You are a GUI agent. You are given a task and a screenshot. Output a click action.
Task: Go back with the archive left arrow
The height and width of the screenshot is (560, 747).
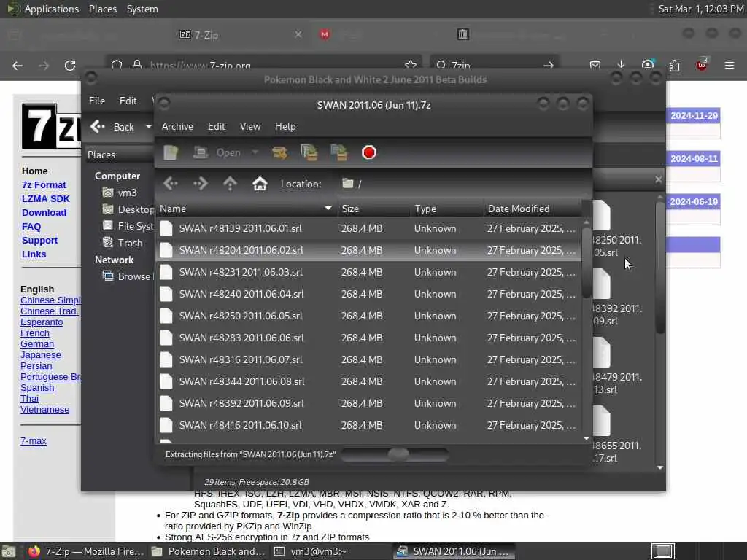click(x=171, y=184)
